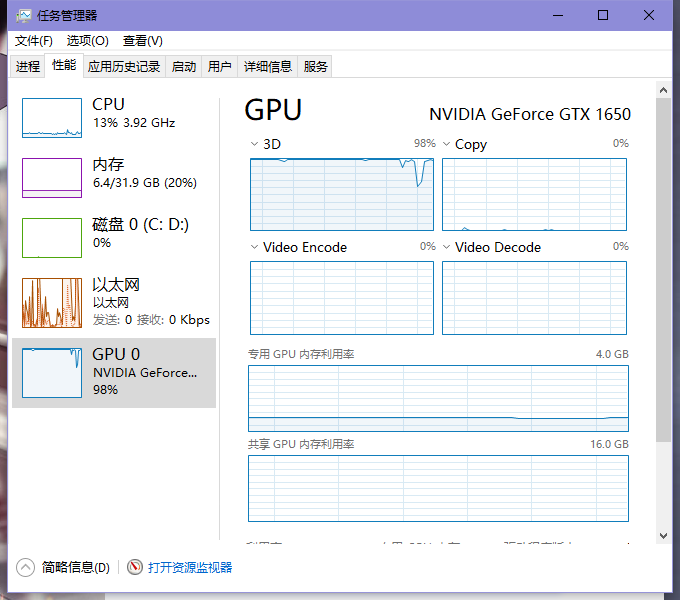Click the CPU usage graph thumbnail

click(52, 117)
